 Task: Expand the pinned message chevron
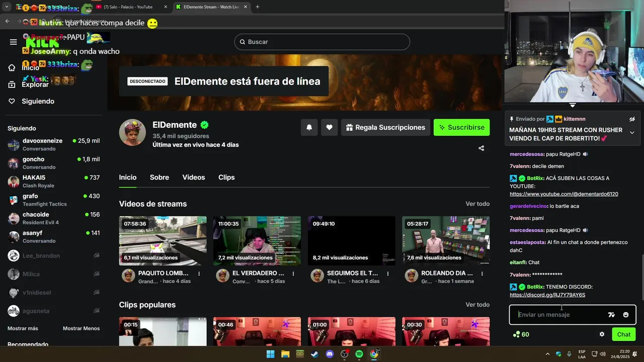pyautogui.click(x=632, y=133)
